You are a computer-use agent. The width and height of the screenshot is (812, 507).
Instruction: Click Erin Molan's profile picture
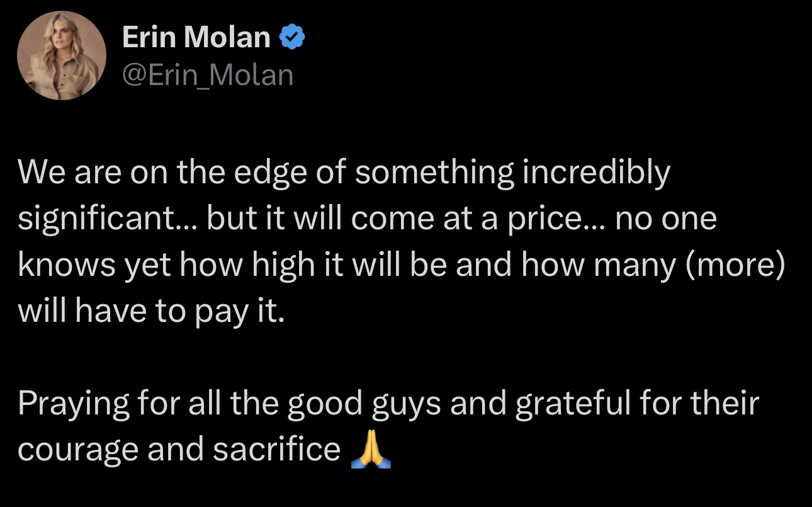coord(61,55)
